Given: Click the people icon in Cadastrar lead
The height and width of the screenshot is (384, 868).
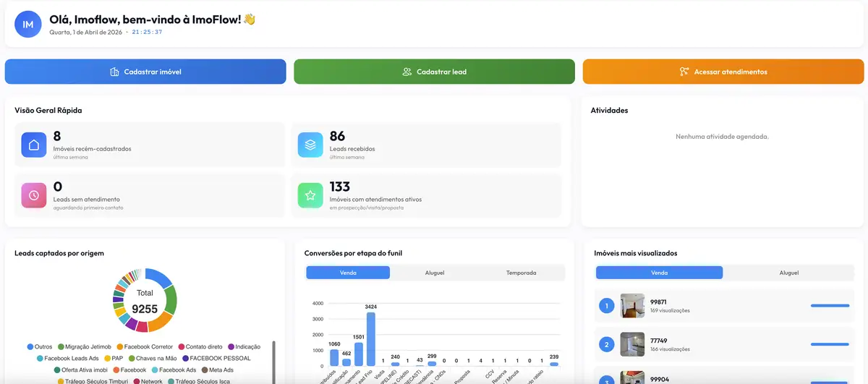Looking at the screenshot, I should [407, 72].
